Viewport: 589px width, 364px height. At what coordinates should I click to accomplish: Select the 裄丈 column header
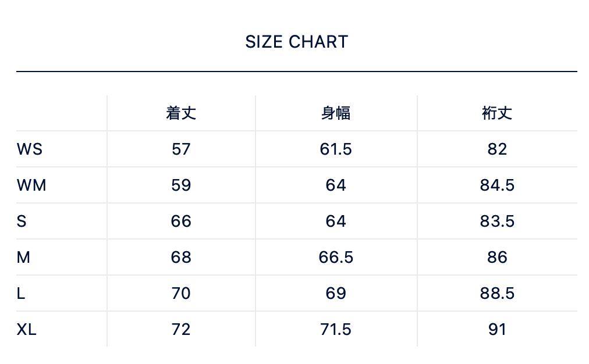[x=497, y=113]
